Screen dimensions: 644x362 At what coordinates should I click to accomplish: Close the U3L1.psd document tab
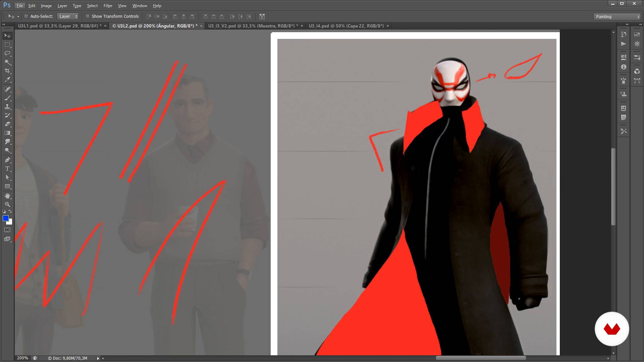coord(105,26)
